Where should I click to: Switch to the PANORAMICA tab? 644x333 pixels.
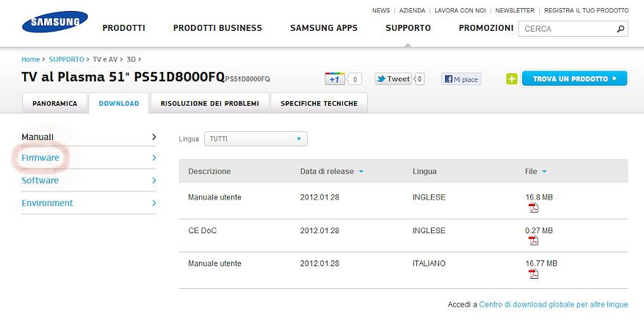point(54,103)
